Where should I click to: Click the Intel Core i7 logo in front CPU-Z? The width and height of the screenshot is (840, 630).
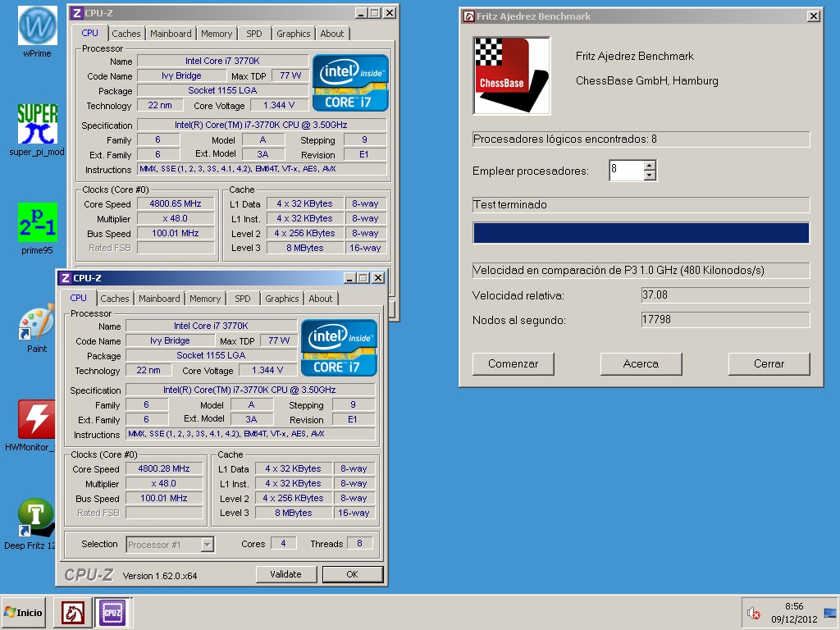339,348
